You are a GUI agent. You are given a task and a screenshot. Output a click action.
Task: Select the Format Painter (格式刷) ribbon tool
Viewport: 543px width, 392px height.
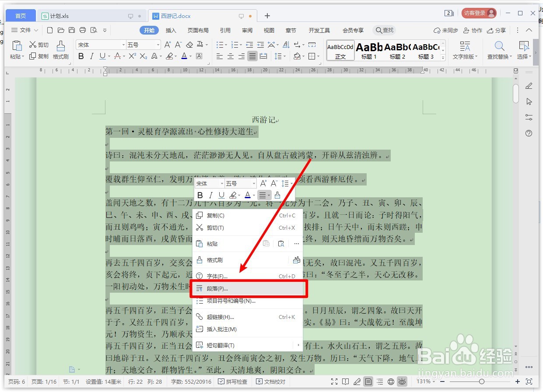[x=61, y=50]
